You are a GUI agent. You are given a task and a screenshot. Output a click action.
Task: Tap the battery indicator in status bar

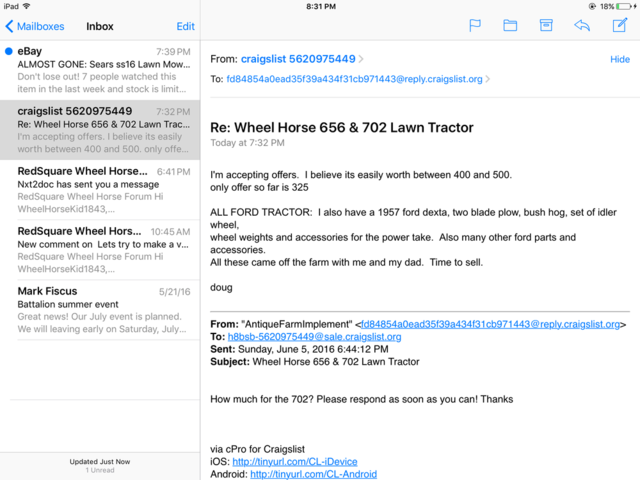tap(622, 6)
